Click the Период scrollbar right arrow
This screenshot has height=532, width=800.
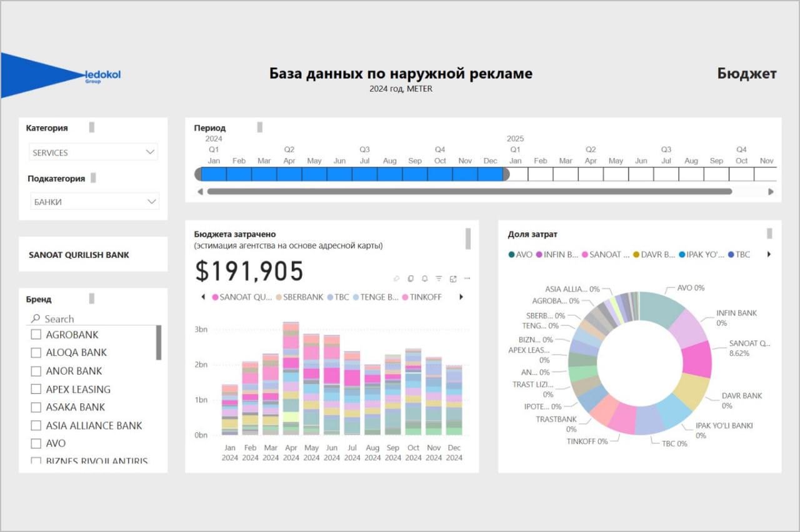[x=771, y=192]
